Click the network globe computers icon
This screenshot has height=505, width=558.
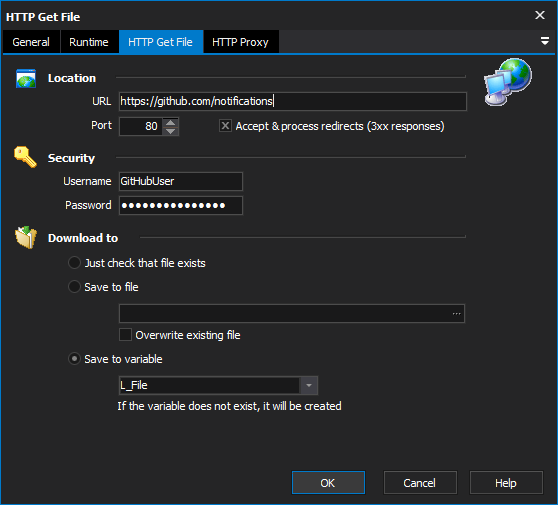(508, 82)
